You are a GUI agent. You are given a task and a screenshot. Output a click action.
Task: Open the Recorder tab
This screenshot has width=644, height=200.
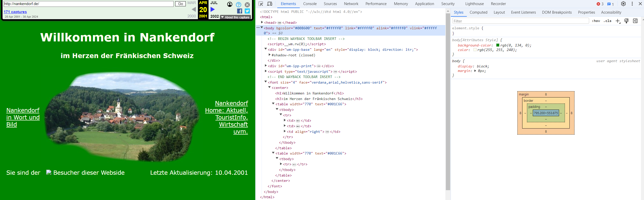(498, 4)
